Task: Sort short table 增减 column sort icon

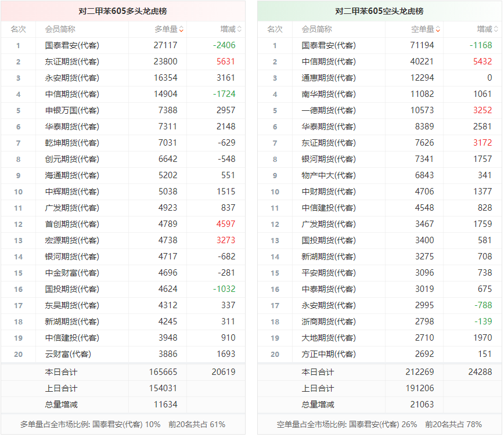Action: click(496, 29)
